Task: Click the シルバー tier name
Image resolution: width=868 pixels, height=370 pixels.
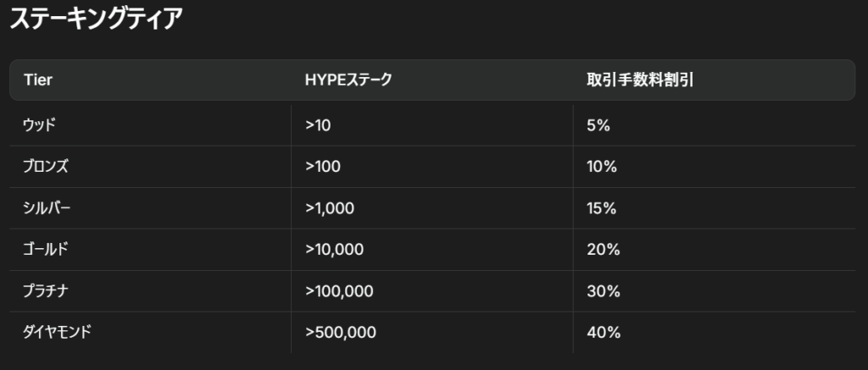Action: click(47, 208)
